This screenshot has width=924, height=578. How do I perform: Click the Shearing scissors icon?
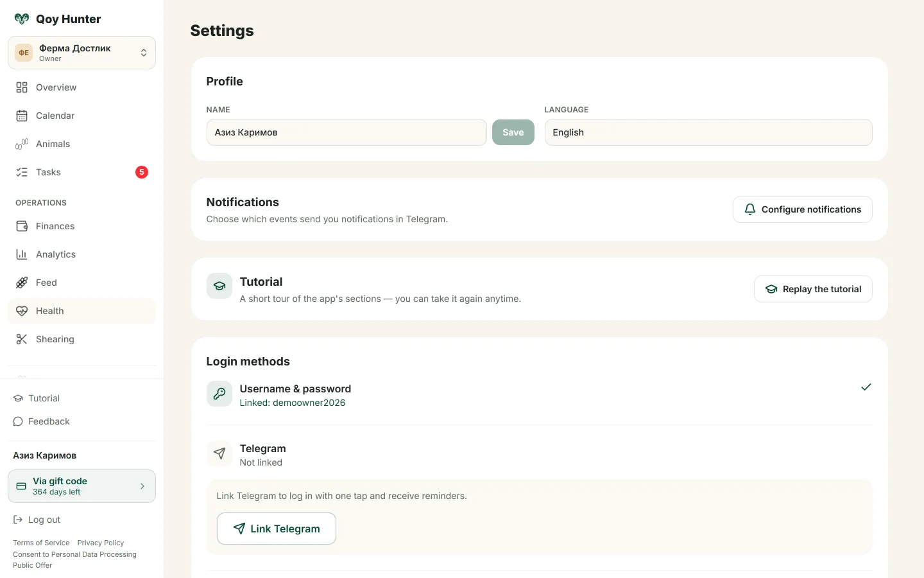click(22, 339)
